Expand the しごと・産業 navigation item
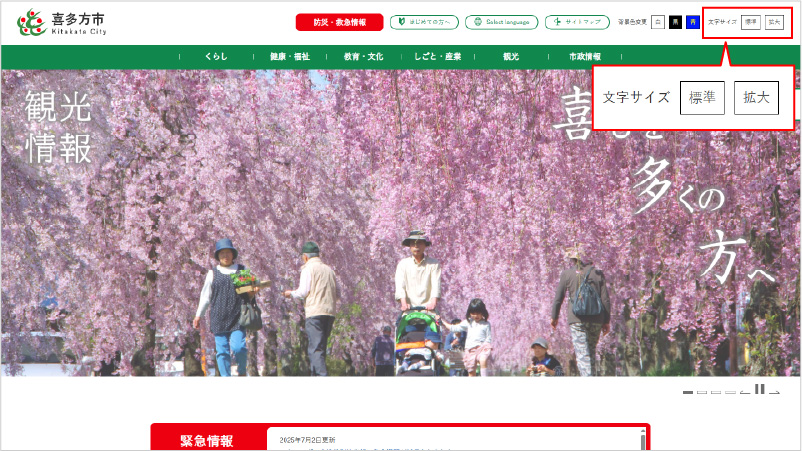 [x=437, y=57]
